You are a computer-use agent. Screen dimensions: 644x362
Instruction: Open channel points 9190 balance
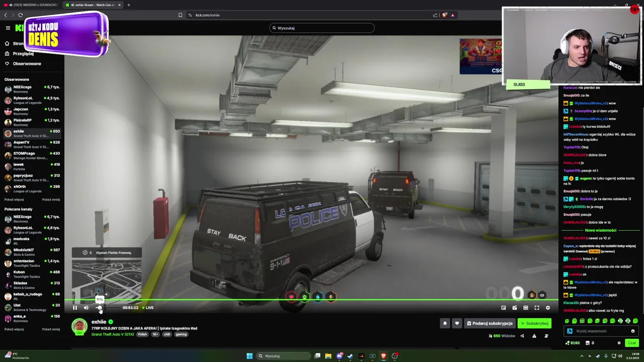573,343
